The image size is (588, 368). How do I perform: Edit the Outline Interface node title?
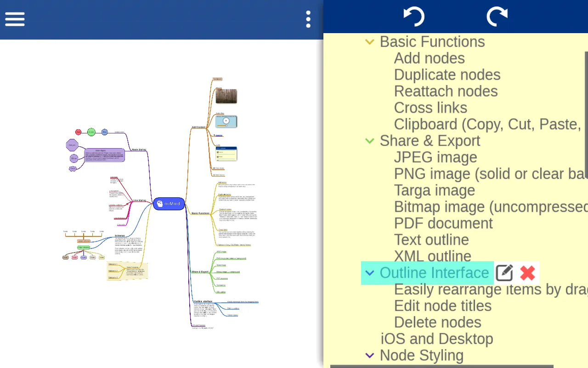pyautogui.click(x=504, y=273)
